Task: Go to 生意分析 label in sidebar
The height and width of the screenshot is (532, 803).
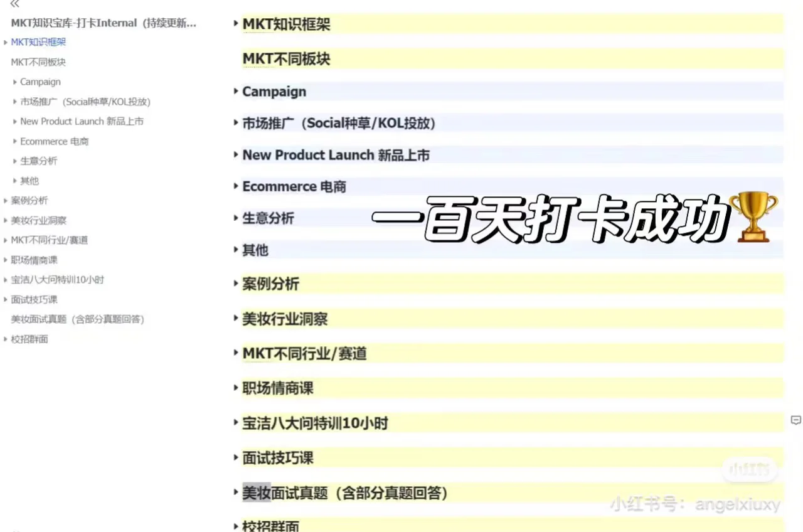Action: (x=38, y=161)
